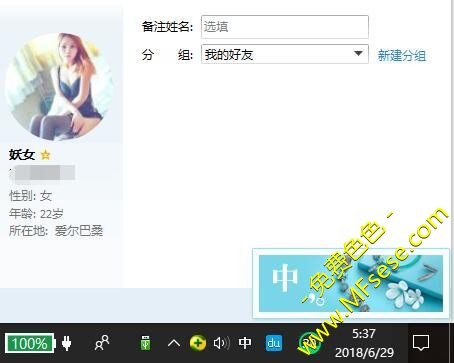
Task: Click the 新建分组 link
Action: tap(402, 55)
